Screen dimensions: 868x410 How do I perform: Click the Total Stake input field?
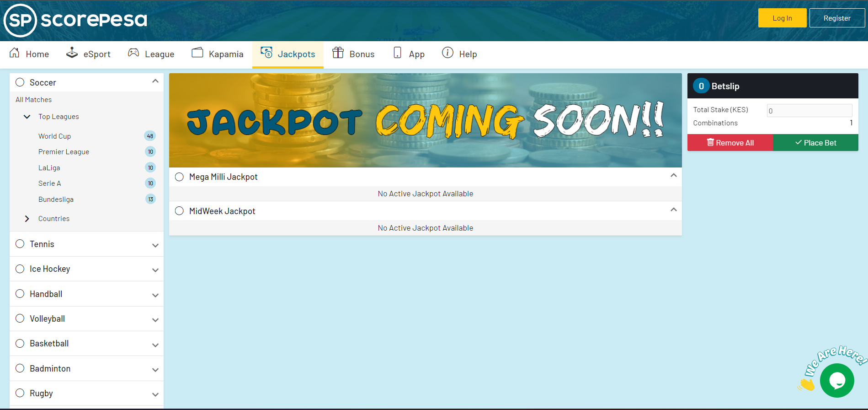809,110
